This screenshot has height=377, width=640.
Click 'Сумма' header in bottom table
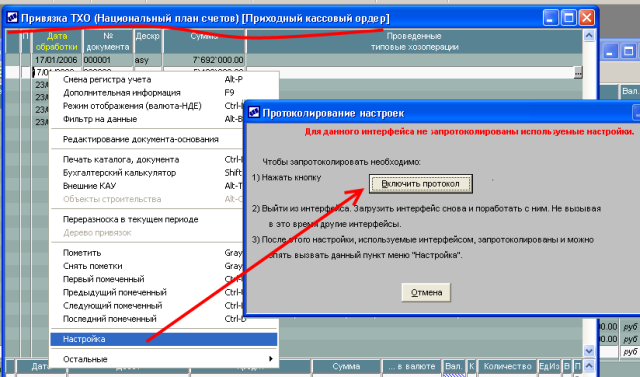[346, 366]
